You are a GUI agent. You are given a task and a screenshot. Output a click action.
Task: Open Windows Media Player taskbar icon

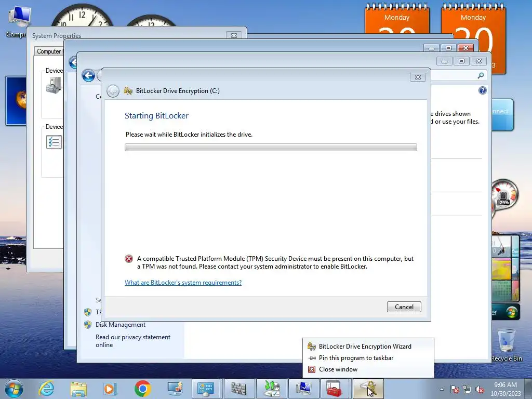pos(110,389)
